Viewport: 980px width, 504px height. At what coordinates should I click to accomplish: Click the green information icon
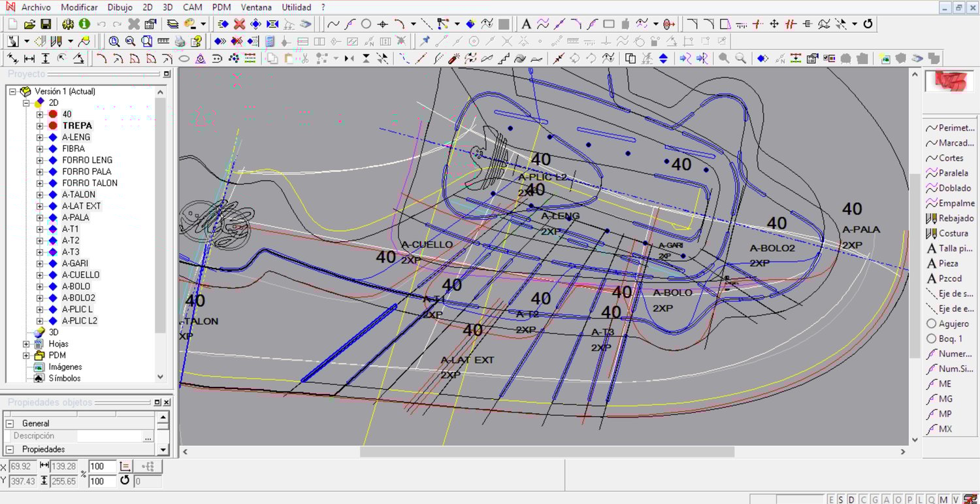pyautogui.click(x=84, y=24)
